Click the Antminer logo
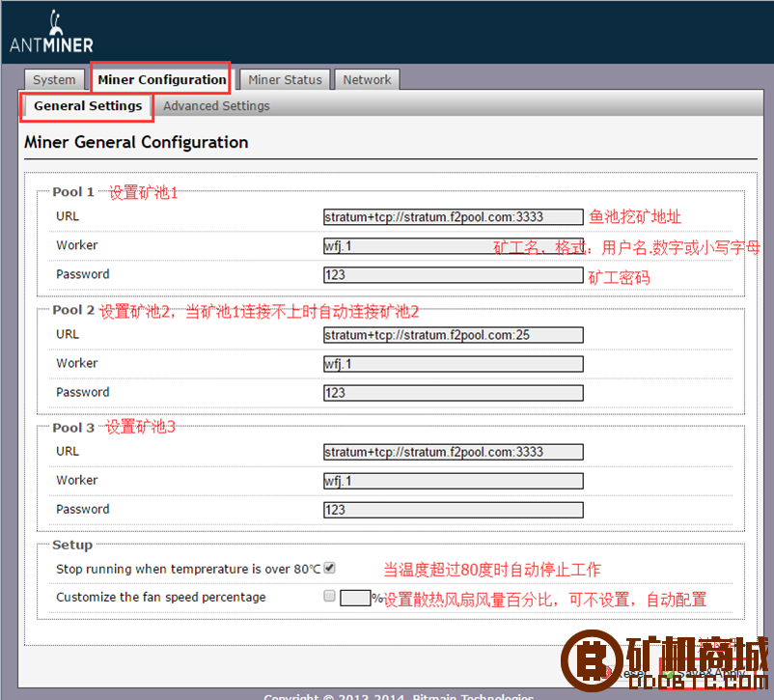The height and width of the screenshot is (700, 774). click(51, 33)
